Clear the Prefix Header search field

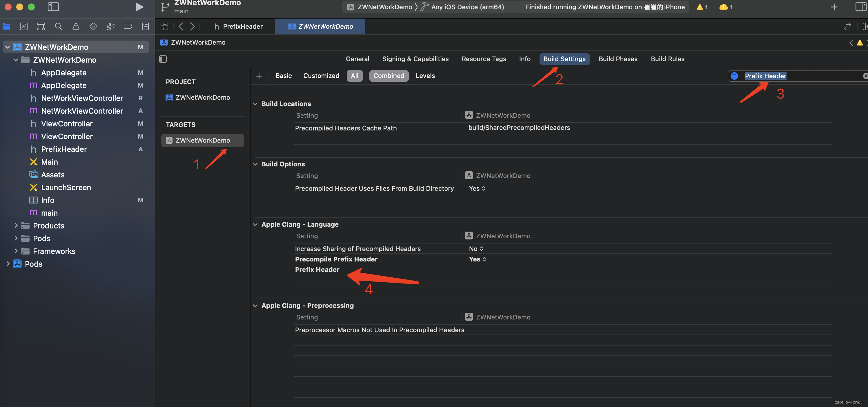865,76
